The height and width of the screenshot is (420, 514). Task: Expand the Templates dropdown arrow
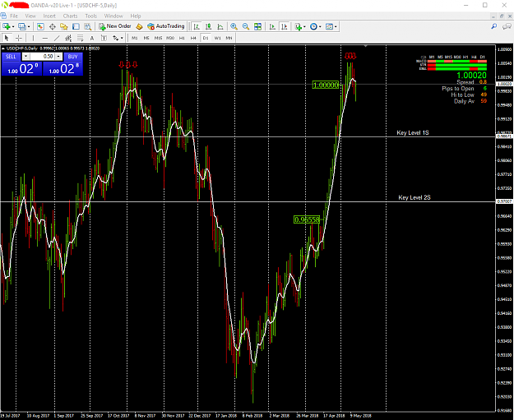(336, 26)
